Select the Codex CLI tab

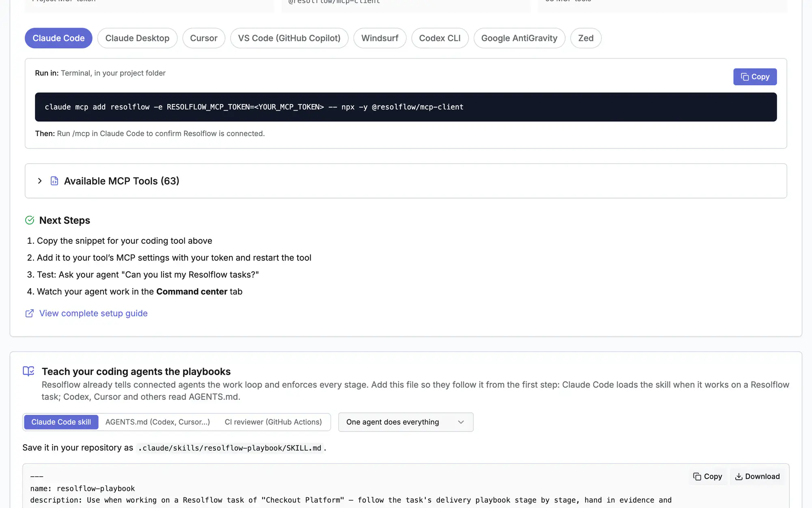[440, 38]
